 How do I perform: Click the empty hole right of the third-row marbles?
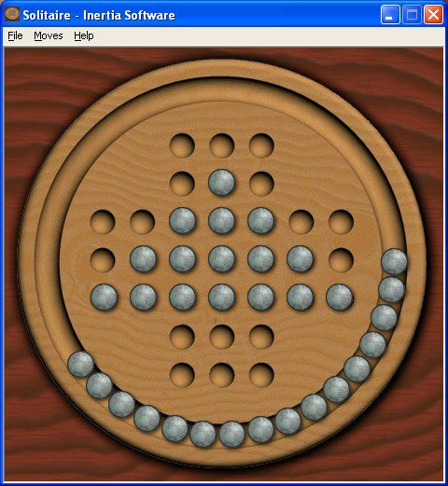pyautogui.click(x=301, y=222)
